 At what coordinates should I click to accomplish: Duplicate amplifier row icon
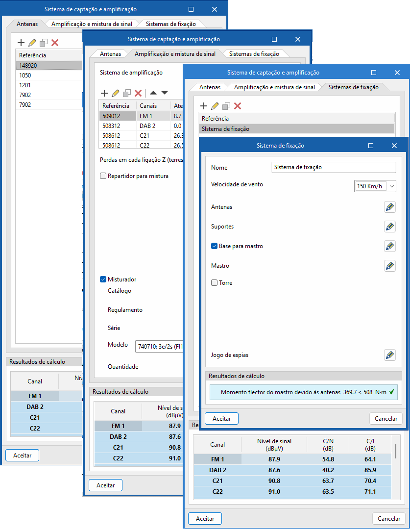pyautogui.click(x=127, y=93)
